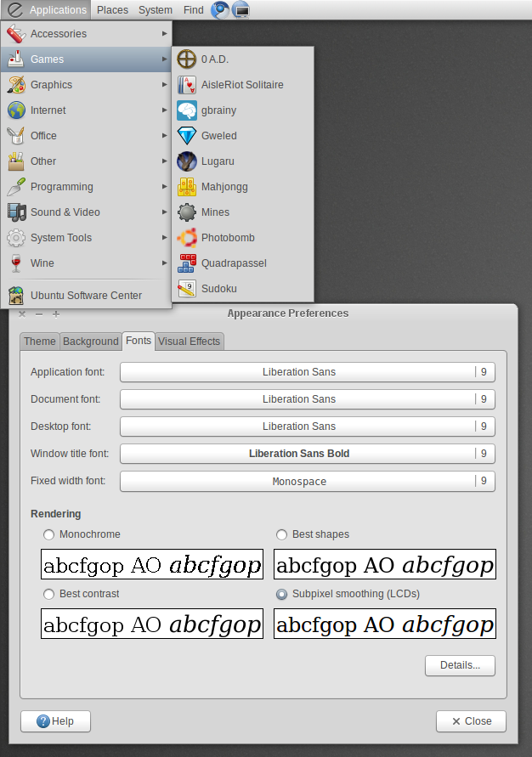Screen dimensions: 532x757
Task: Click the Photobomb icon
Action: pyautogui.click(x=186, y=238)
